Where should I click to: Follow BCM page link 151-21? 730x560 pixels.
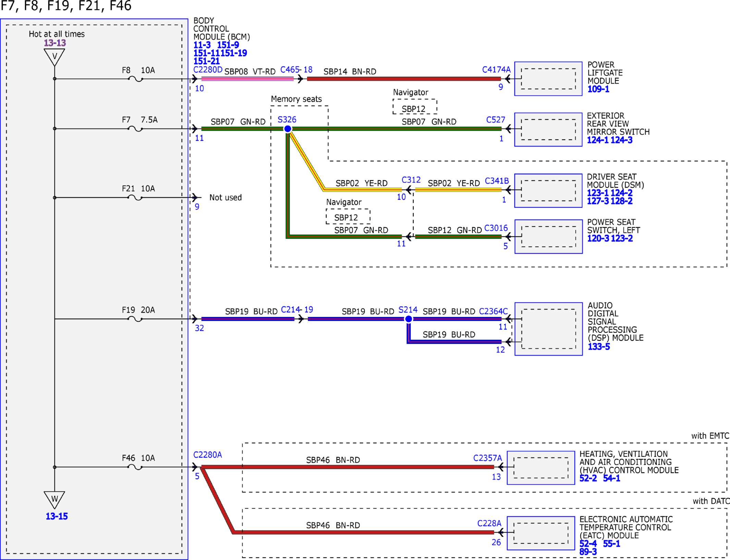[206, 61]
